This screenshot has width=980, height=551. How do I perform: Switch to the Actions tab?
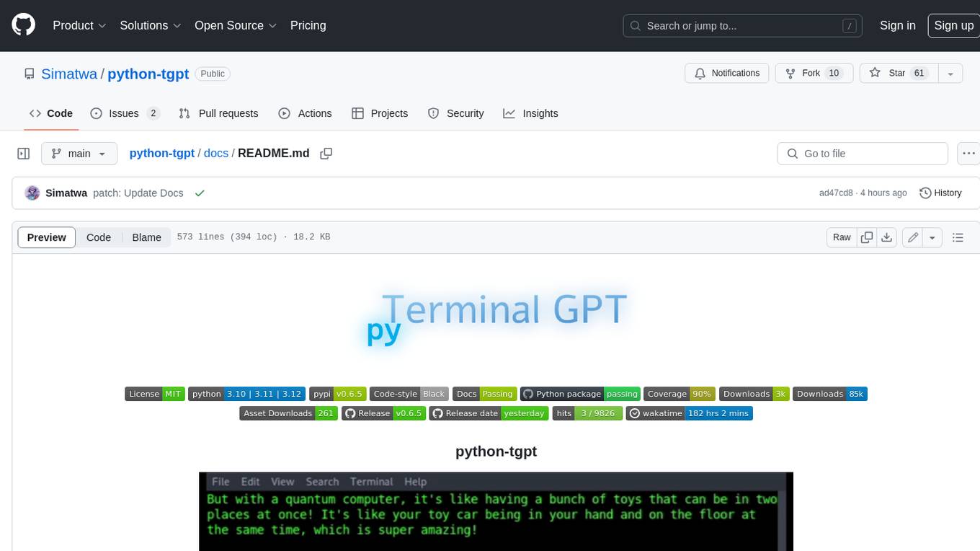pyautogui.click(x=305, y=113)
